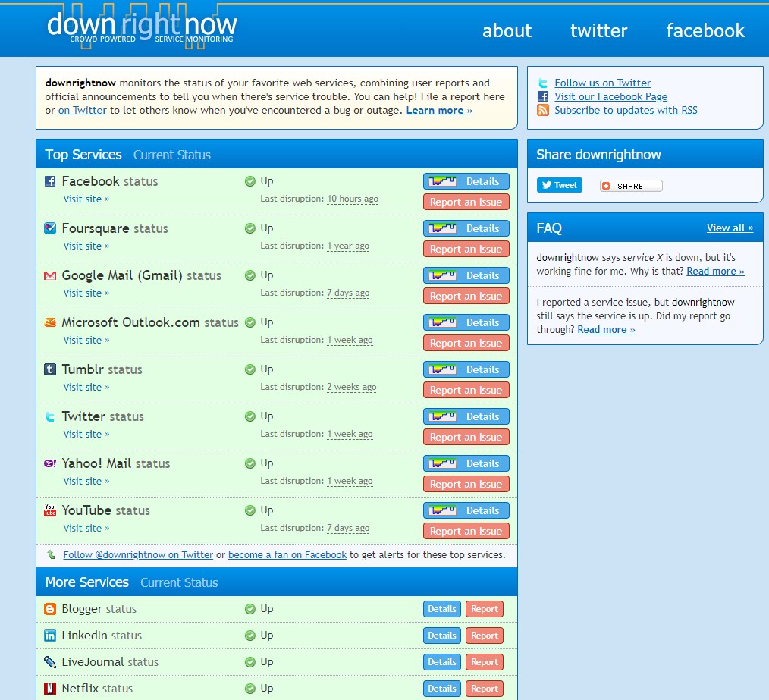Click the 'Learn more »' link
This screenshot has width=769, height=700.
click(x=439, y=111)
